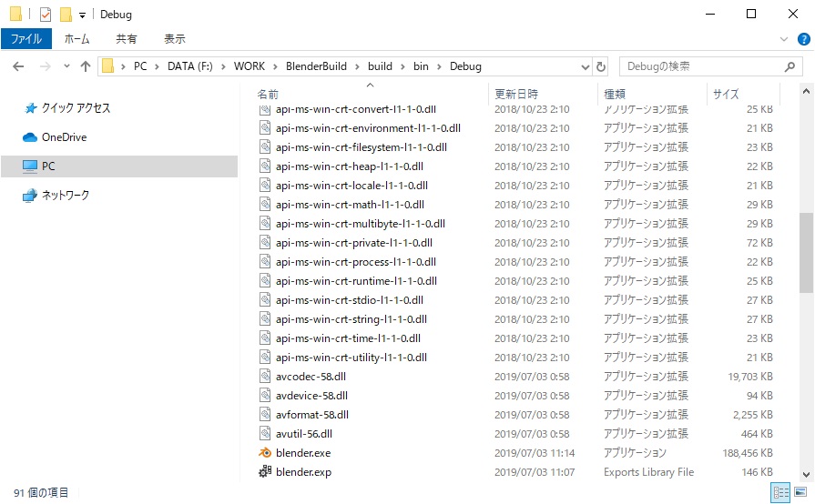
Task: Click the PC monitor icon in sidebar
Action: pos(30,166)
